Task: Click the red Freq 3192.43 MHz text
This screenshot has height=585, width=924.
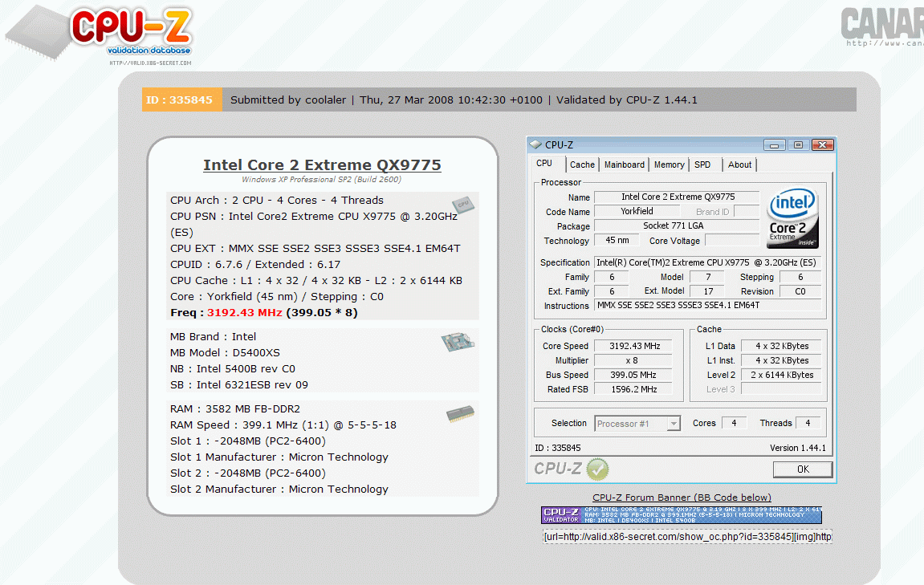Action: (x=245, y=313)
